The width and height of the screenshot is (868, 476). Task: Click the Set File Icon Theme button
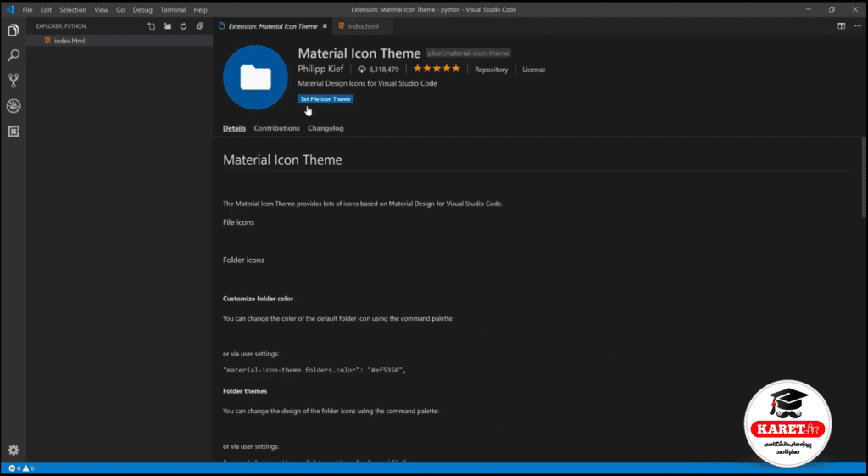point(325,99)
